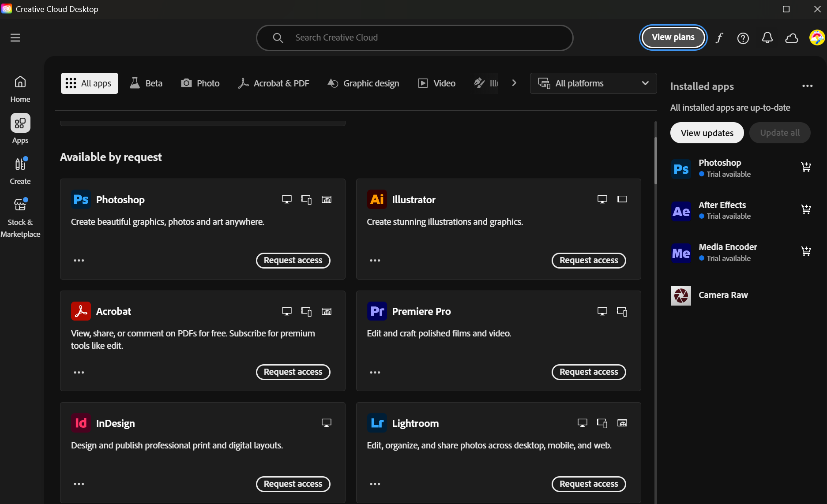Viewport: 827px width, 504px height.
Task: Click the Lightroom app icon
Action: tap(377, 423)
